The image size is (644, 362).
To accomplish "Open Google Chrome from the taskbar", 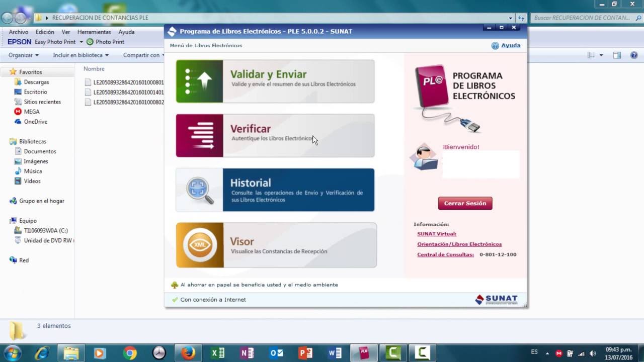I will tap(130, 353).
